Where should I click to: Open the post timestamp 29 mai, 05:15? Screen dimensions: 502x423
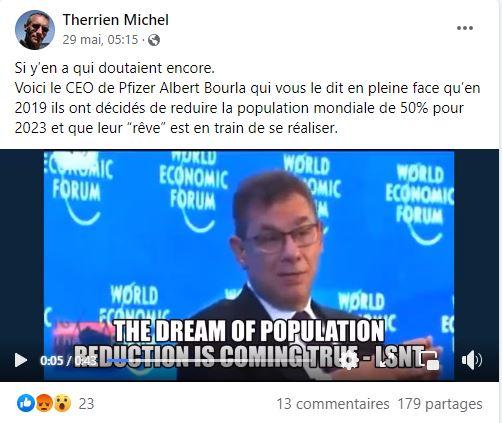100,40
